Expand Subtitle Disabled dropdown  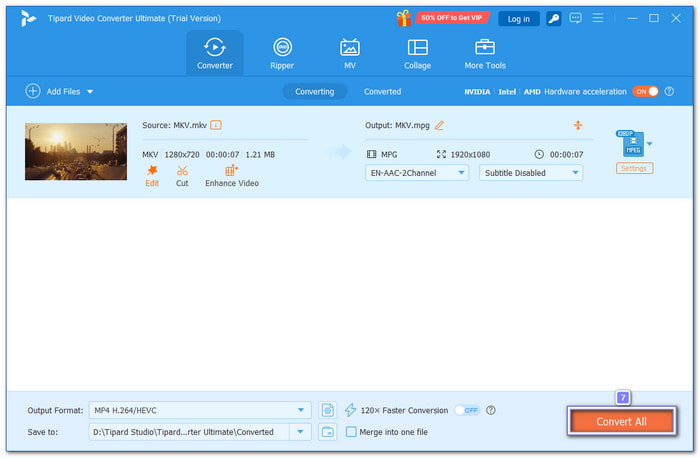(x=531, y=172)
